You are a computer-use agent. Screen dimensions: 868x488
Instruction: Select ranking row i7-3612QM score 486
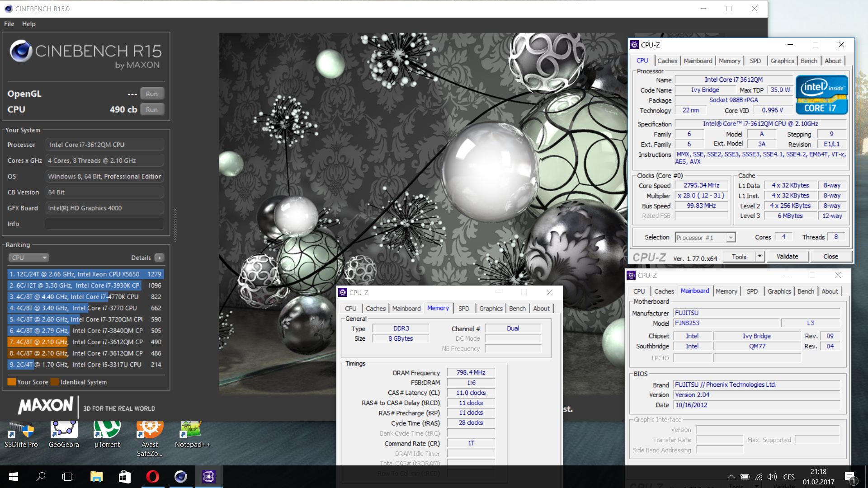[85, 353]
